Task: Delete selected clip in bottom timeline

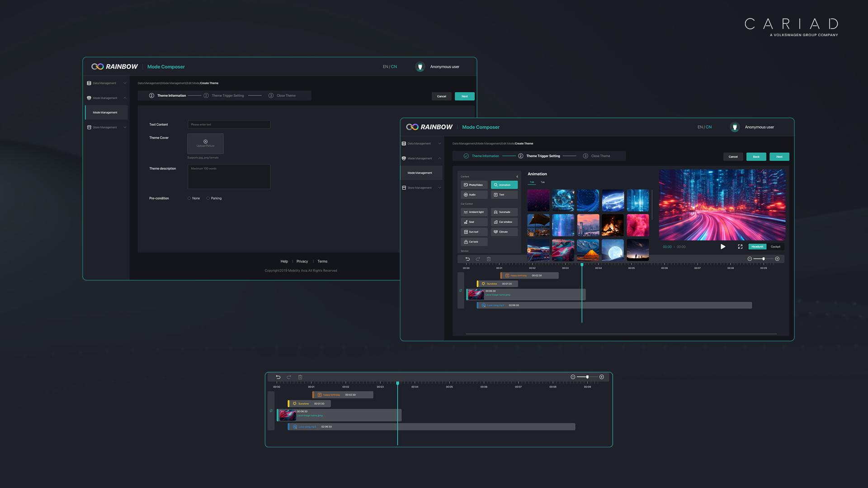Action: [300, 377]
